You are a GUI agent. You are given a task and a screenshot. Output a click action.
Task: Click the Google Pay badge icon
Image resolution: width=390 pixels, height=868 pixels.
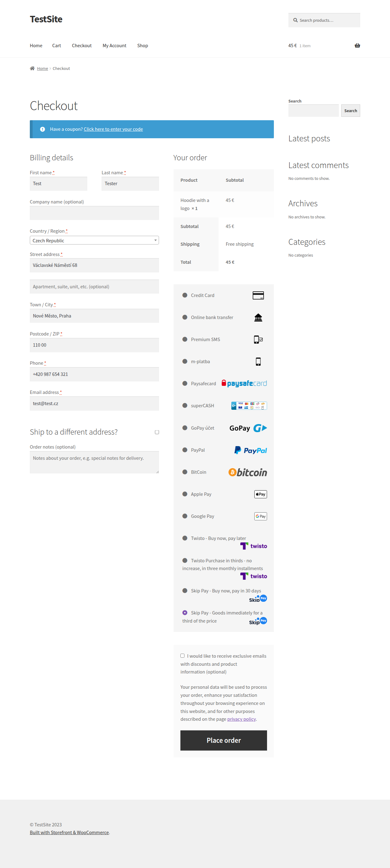click(261, 516)
